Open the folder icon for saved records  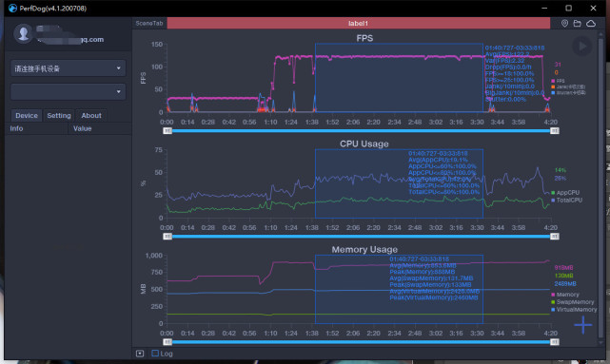[x=578, y=24]
